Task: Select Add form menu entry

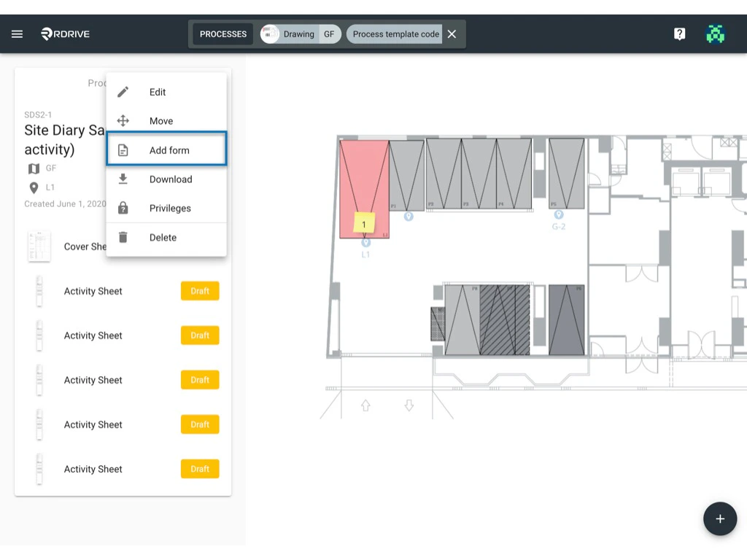Action: [x=166, y=150]
